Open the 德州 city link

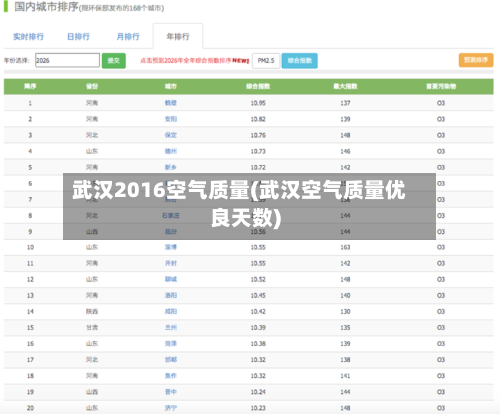[171, 151]
